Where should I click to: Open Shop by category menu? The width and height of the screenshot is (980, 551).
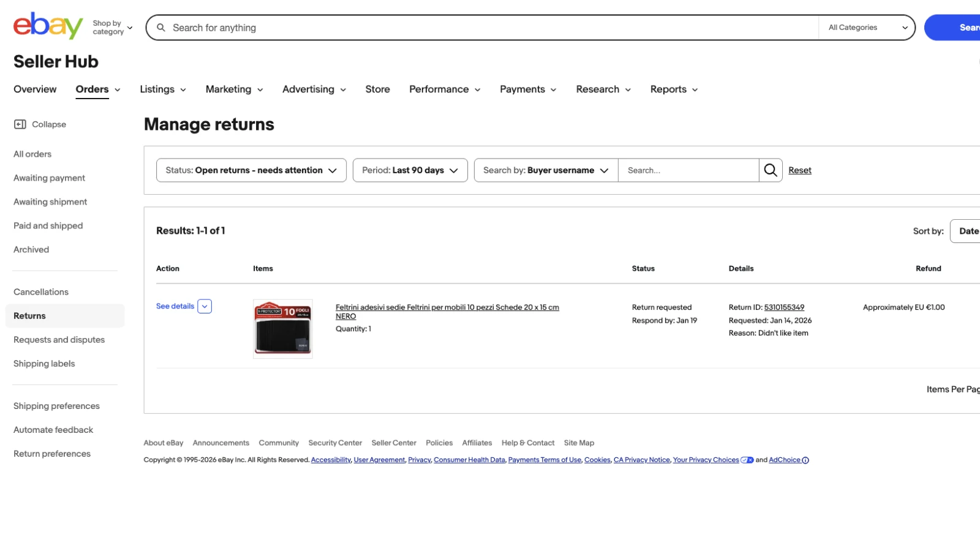pos(112,28)
